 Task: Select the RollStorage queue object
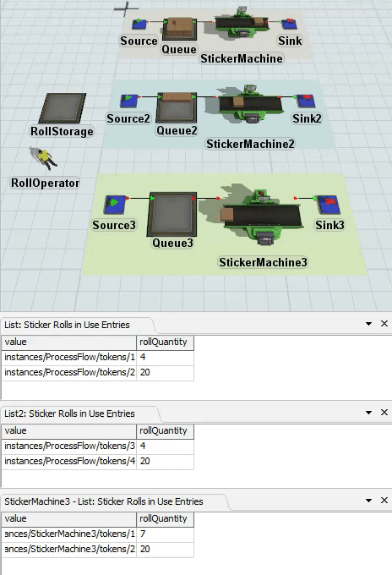(63, 108)
